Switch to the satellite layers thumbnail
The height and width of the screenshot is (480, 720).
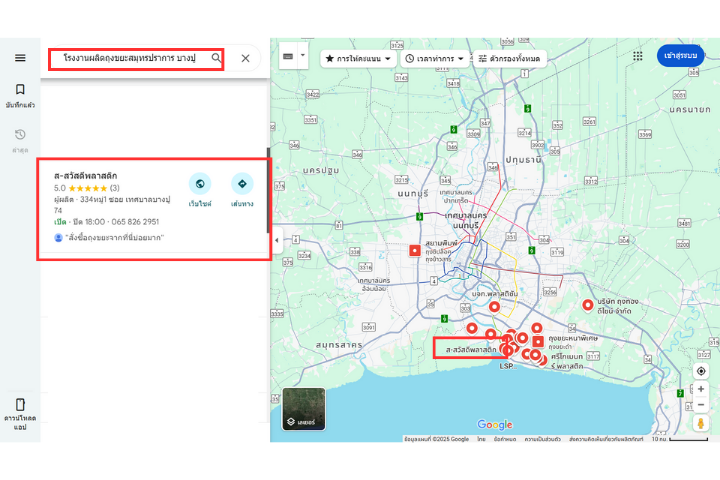tap(304, 409)
